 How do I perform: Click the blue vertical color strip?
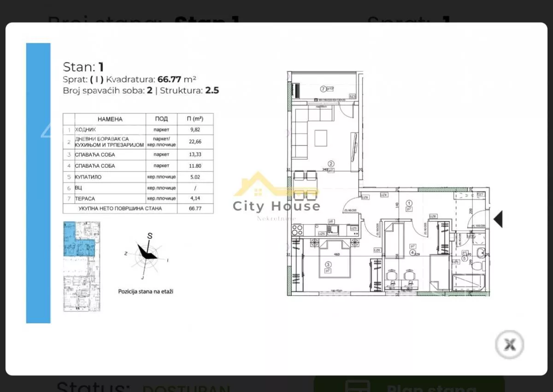38,183
